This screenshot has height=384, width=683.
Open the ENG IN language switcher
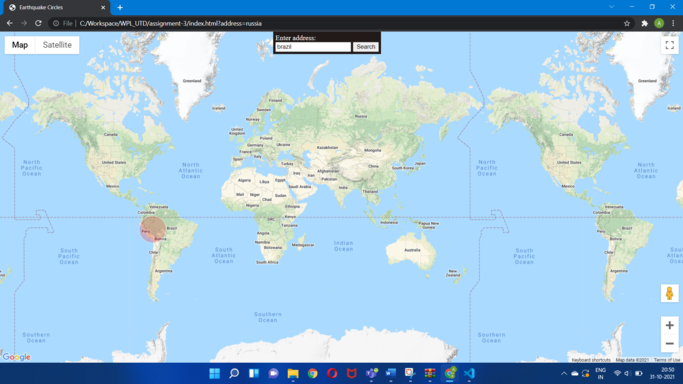601,373
